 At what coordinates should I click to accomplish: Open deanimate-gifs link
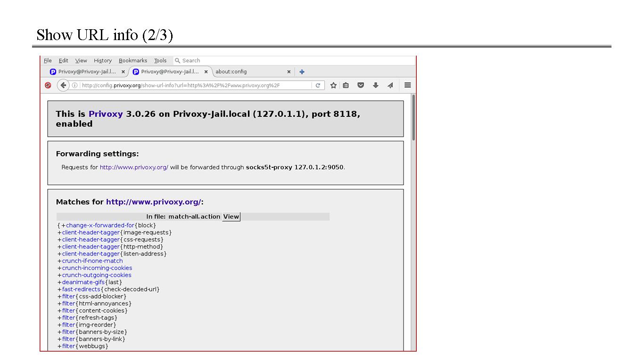click(83, 282)
